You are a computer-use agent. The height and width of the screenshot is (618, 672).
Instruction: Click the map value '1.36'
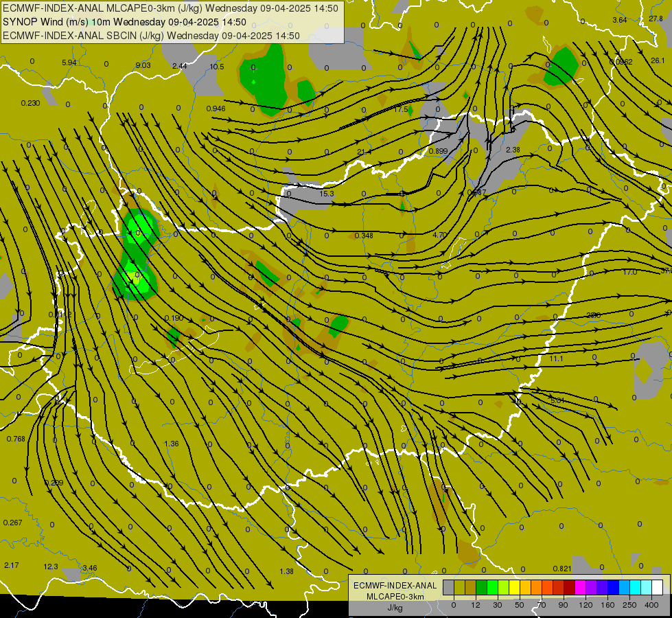(172, 444)
